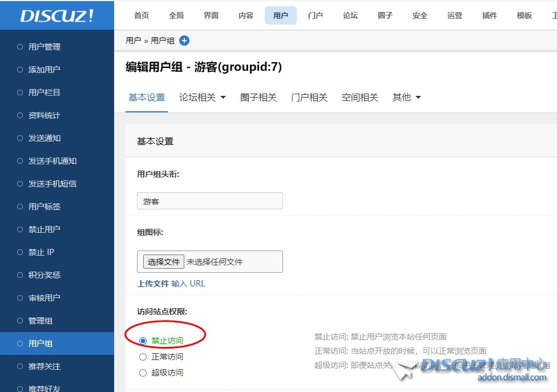The width and height of the screenshot is (557, 392).
Task: Click the 用户 breadcrumb link
Action: pos(132,41)
